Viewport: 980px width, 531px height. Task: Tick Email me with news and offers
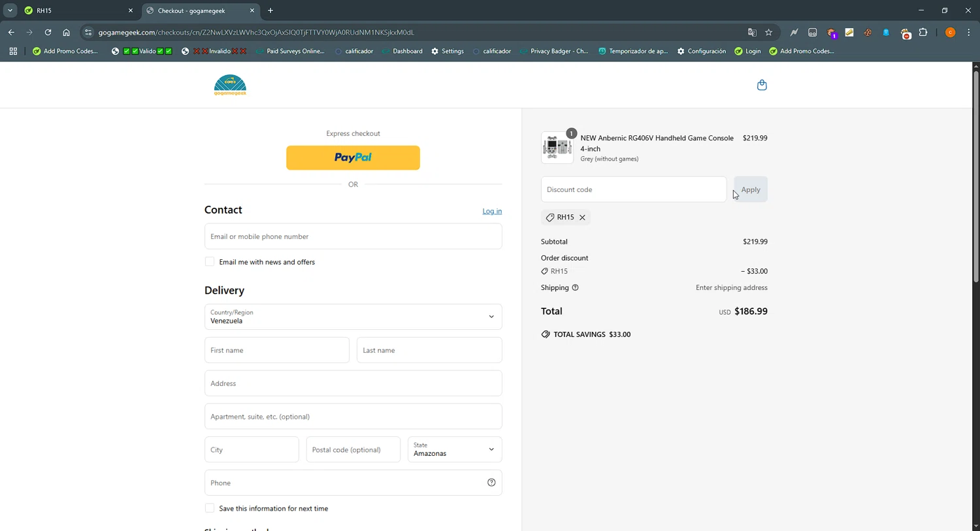(210, 262)
